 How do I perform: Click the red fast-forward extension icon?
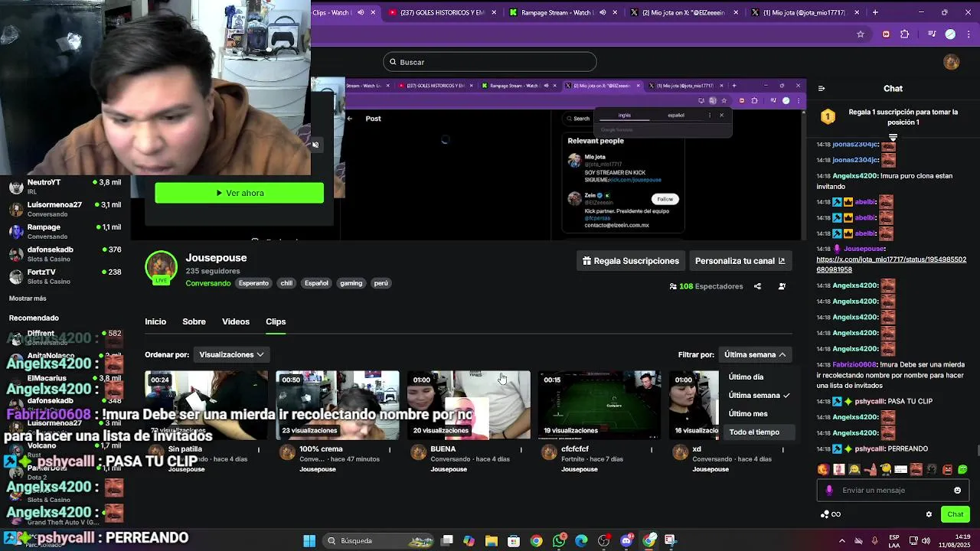(x=886, y=34)
